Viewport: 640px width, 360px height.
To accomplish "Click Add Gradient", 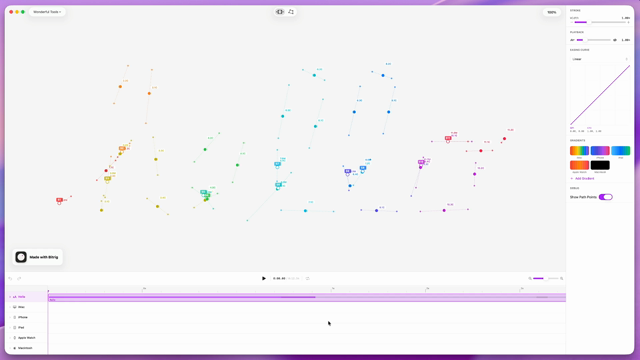I will point(582,178).
